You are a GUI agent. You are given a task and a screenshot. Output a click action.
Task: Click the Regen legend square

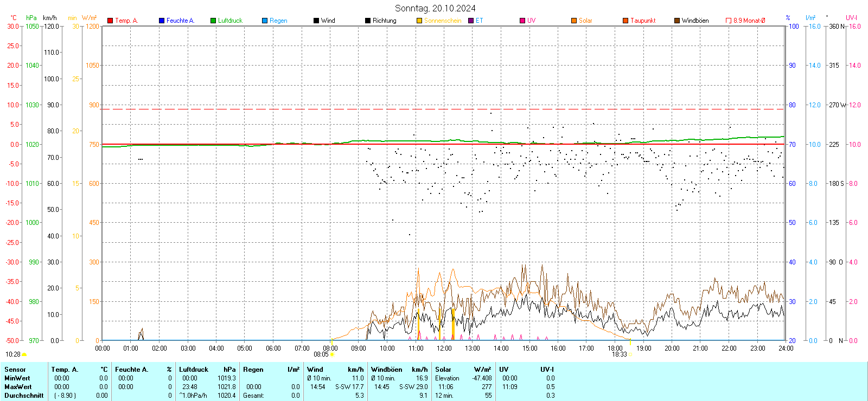[265, 21]
